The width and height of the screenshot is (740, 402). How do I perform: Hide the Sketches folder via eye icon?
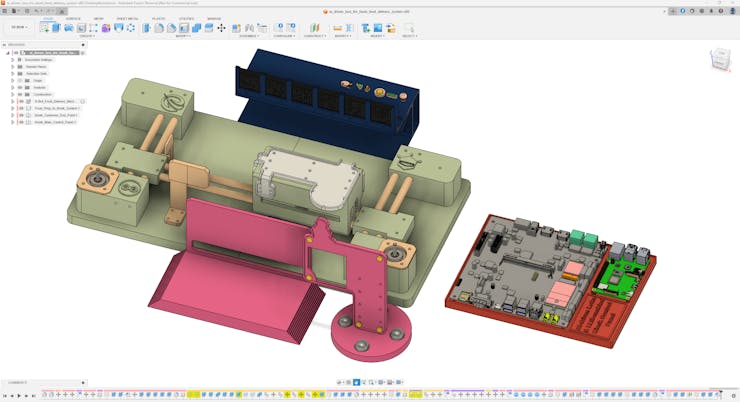tap(20, 87)
